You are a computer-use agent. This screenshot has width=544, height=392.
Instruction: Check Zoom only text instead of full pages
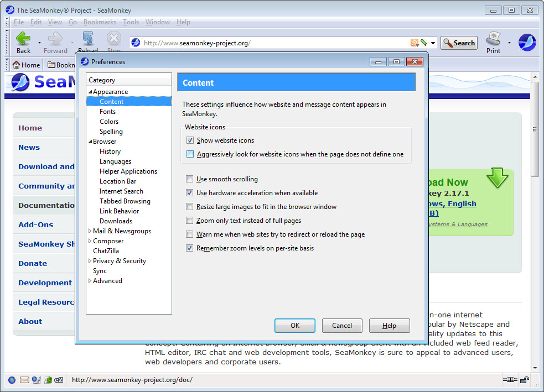coord(189,221)
